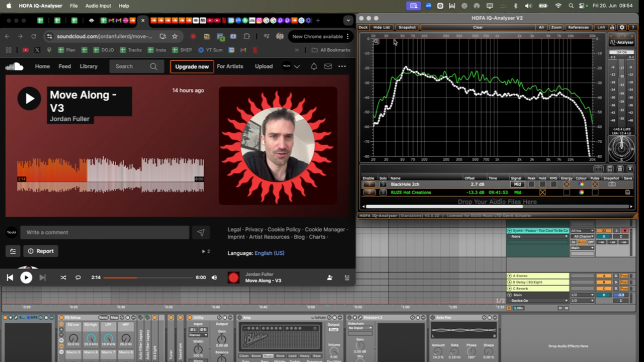Toggle repeat in SoundCloud player bar
The width and height of the screenshot is (644, 362).
tap(78, 278)
